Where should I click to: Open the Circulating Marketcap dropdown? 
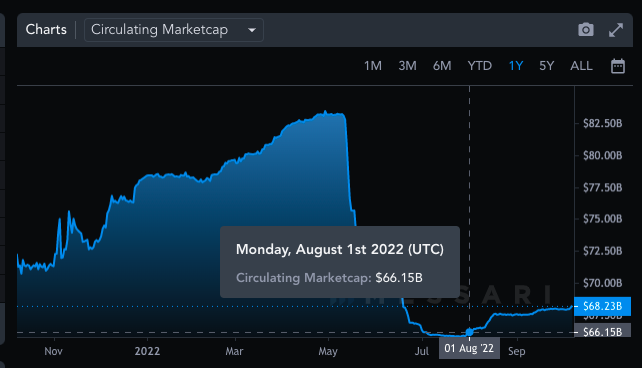coord(174,30)
